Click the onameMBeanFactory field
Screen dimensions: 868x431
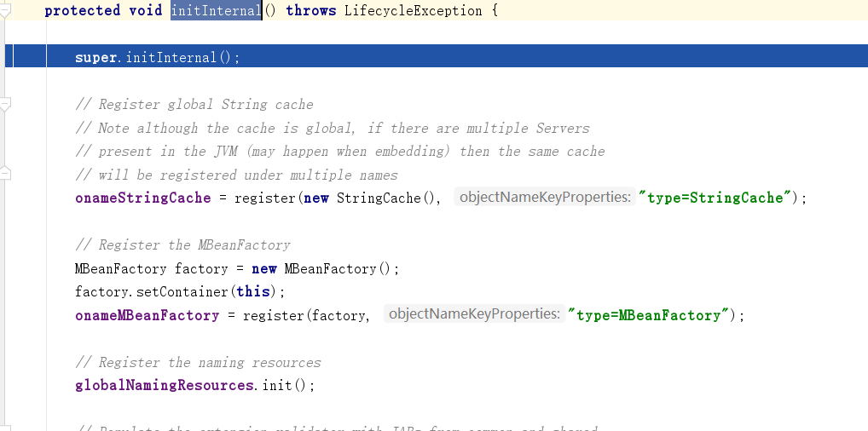coord(148,315)
